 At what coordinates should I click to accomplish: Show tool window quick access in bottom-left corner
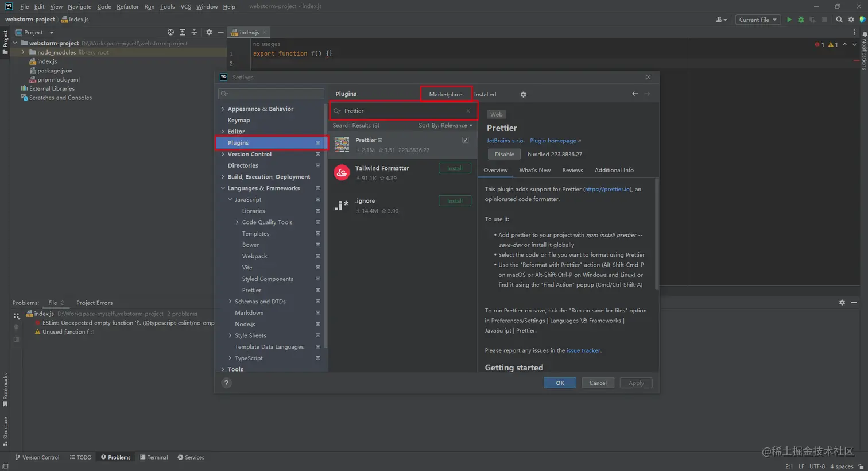tap(5, 466)
